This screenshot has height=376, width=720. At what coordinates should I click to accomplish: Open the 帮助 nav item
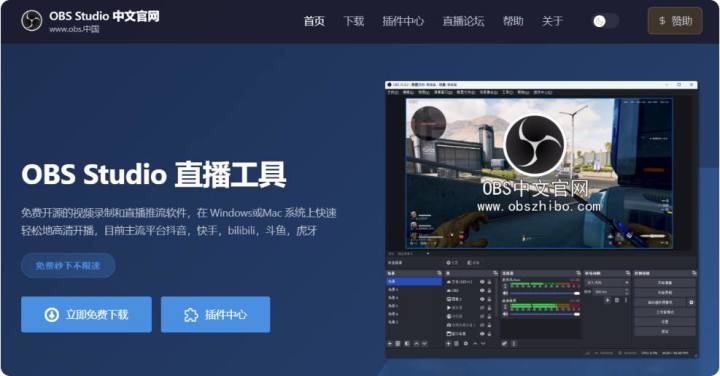513,21
